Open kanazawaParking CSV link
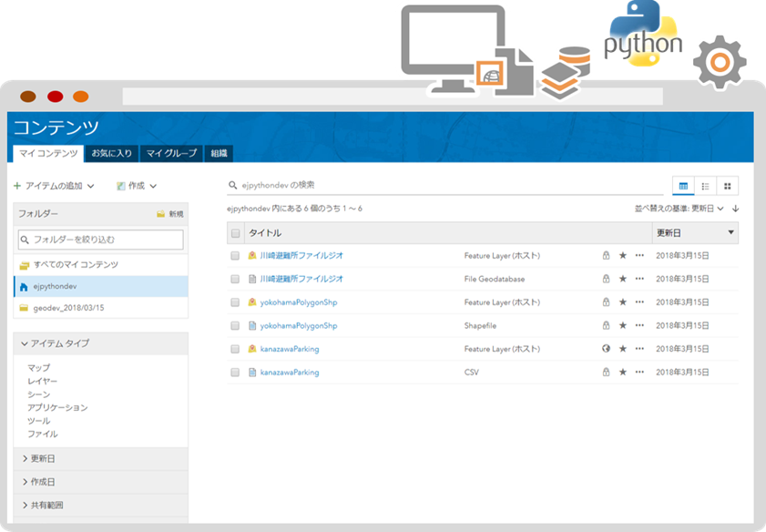766x532 pixels. 290,373
